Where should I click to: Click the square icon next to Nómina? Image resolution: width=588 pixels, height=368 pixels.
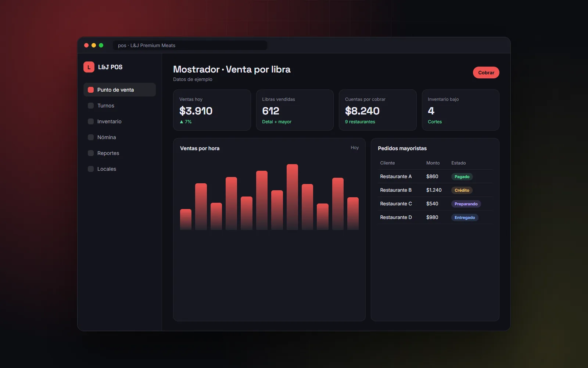pos(91,137)
